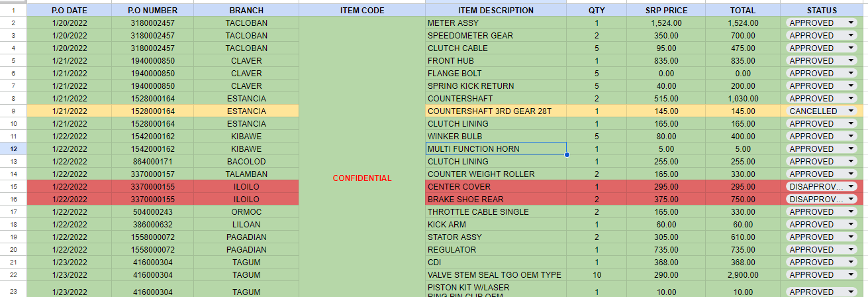Click the P.O DATE header cell
The width and height of the screenshot is (868, 297).
pyautogui.click(x=69, y=11)
